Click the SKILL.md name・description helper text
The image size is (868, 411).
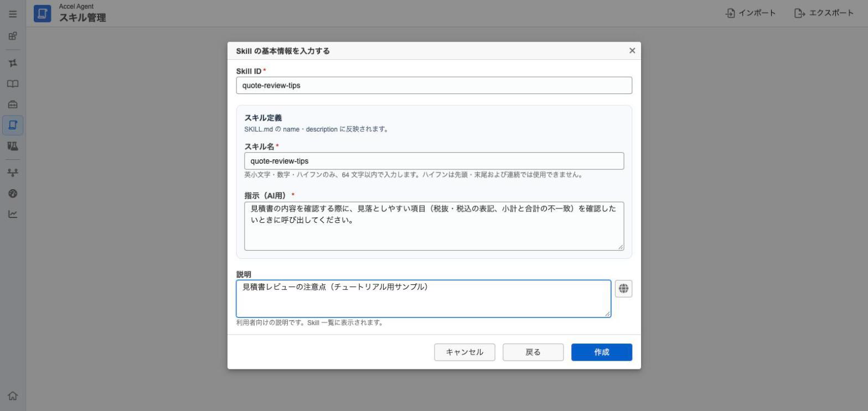click(316, 129)
